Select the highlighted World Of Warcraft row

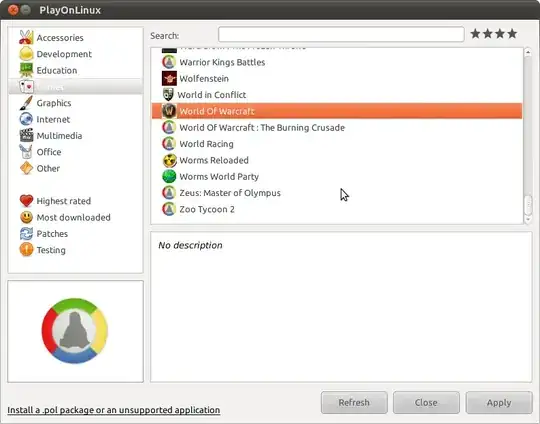pyautogui.click(x=337, y=111)
